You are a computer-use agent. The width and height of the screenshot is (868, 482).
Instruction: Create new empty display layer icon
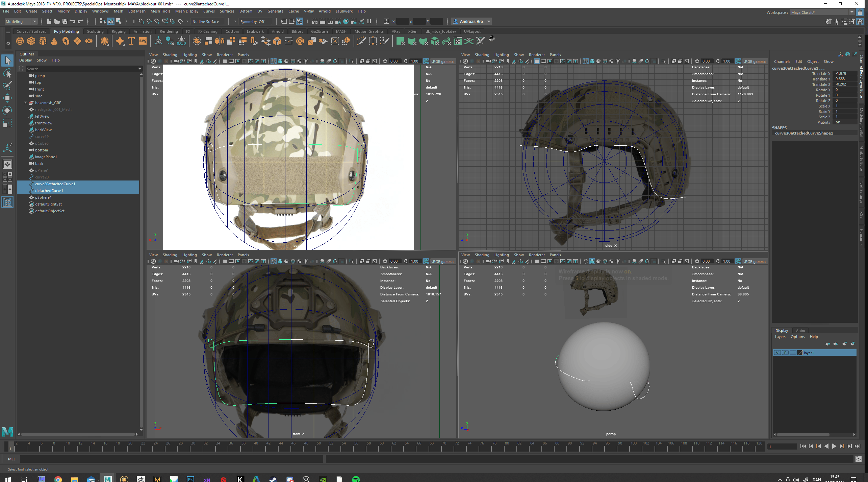click(x=844, y=344)
